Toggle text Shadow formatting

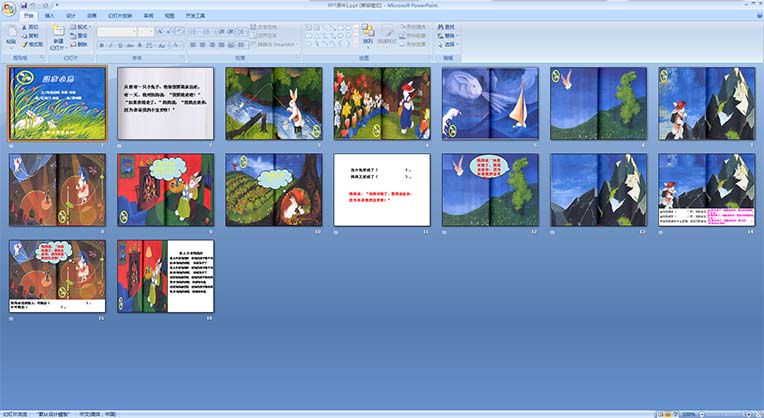139,45
